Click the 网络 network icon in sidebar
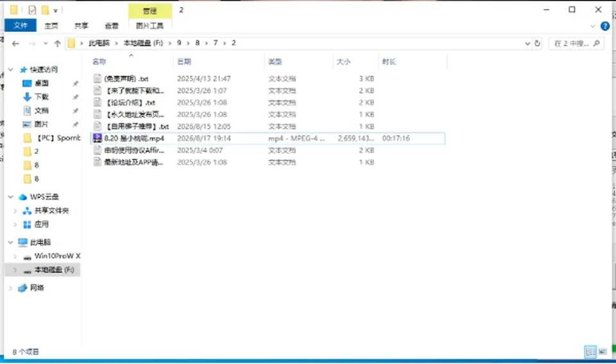Image resolution: width=616 pixels, height=364 pixels. tap(23, 288)
